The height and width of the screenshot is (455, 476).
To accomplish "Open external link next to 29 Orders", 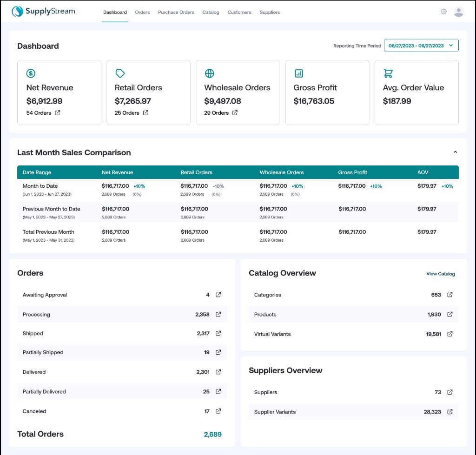I will [x=235, y=112].
